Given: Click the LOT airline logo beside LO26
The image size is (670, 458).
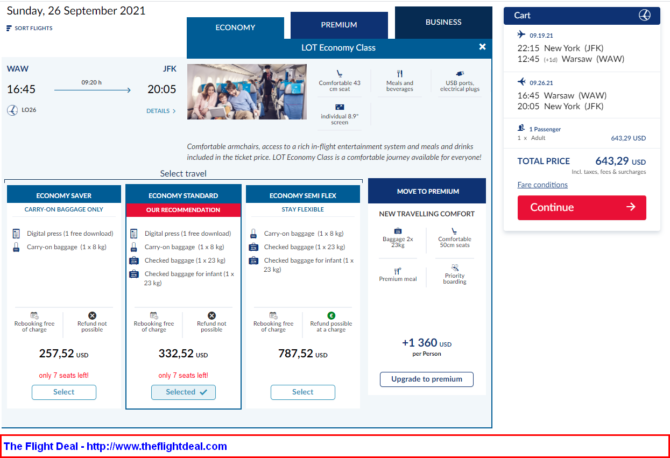Looking at the screenshot, I should [x=12, y=110].
